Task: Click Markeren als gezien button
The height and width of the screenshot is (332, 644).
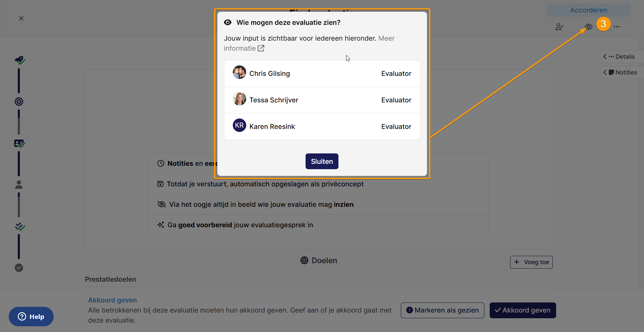Action: [x=442, y=310]
